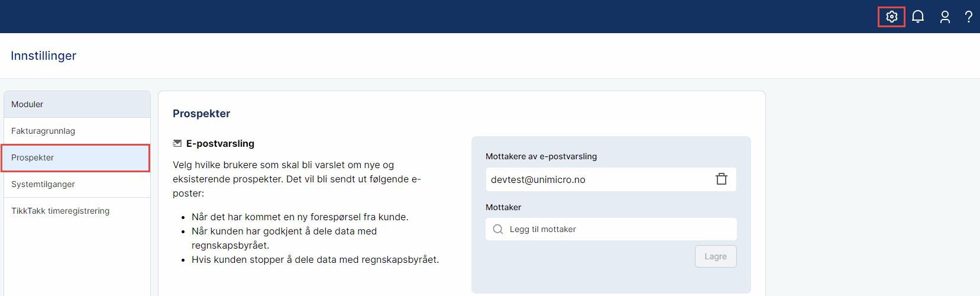Click bullet about ny forespørsel fra kunde

tap(300, 217)
